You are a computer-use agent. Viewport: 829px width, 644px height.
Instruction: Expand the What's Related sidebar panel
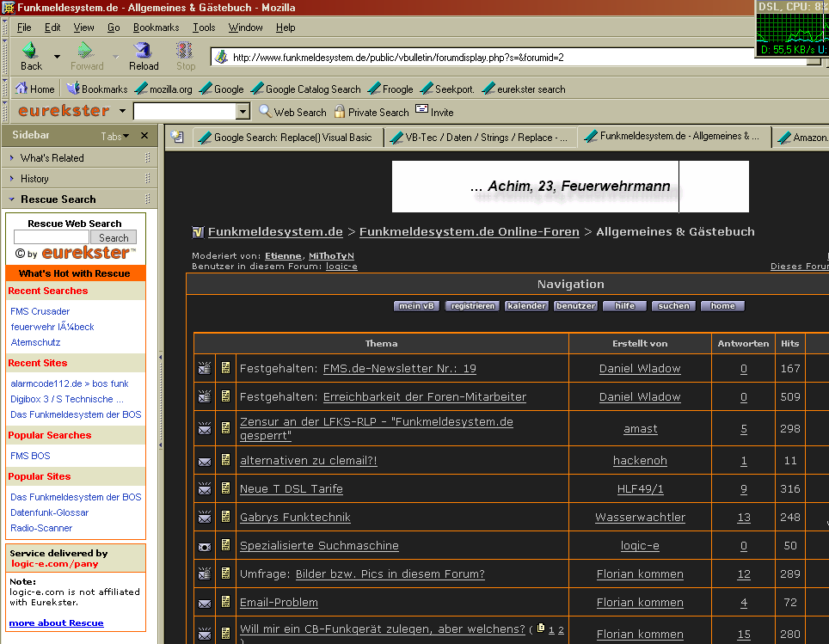(12, 158)
